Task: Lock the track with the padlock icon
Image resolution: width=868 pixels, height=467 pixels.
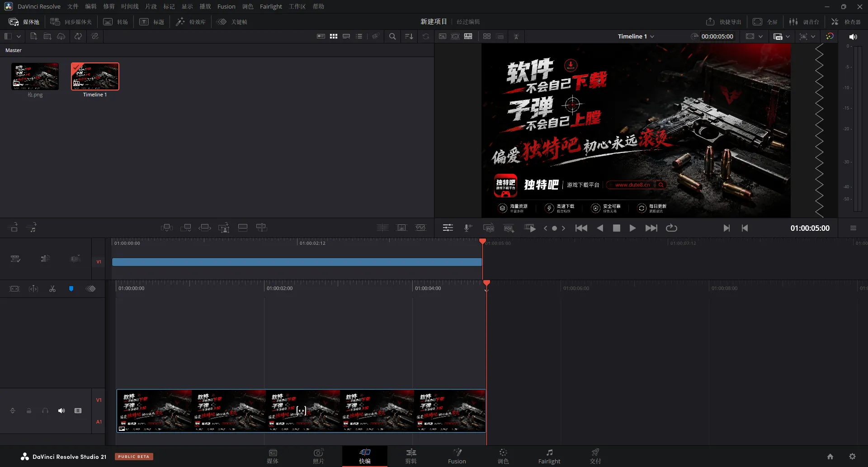Action: (x=29, y=411)
